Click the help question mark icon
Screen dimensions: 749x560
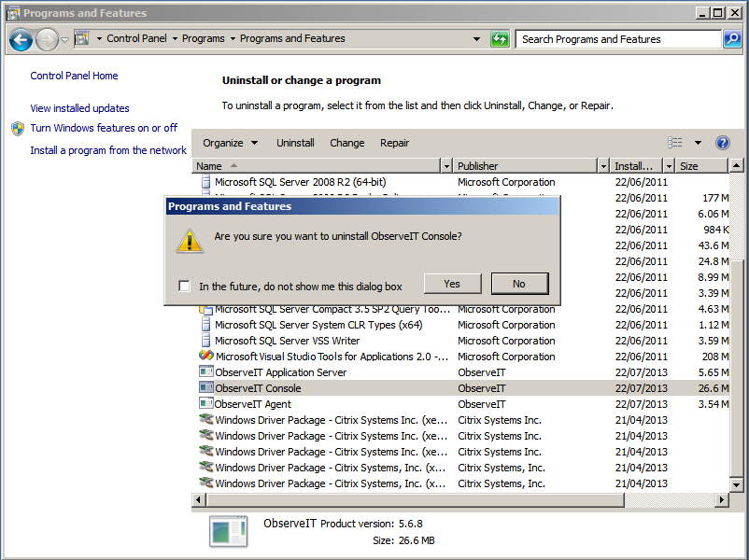point(722,143)
